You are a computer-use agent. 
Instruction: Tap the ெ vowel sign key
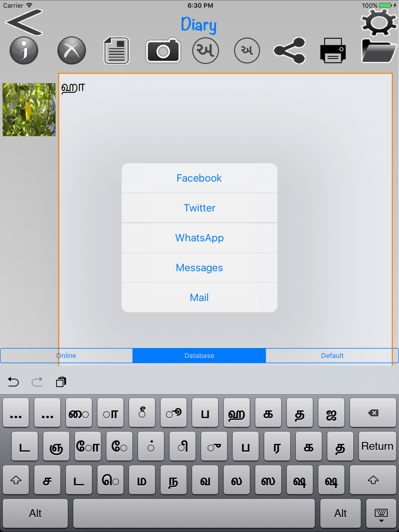(110, 480)
